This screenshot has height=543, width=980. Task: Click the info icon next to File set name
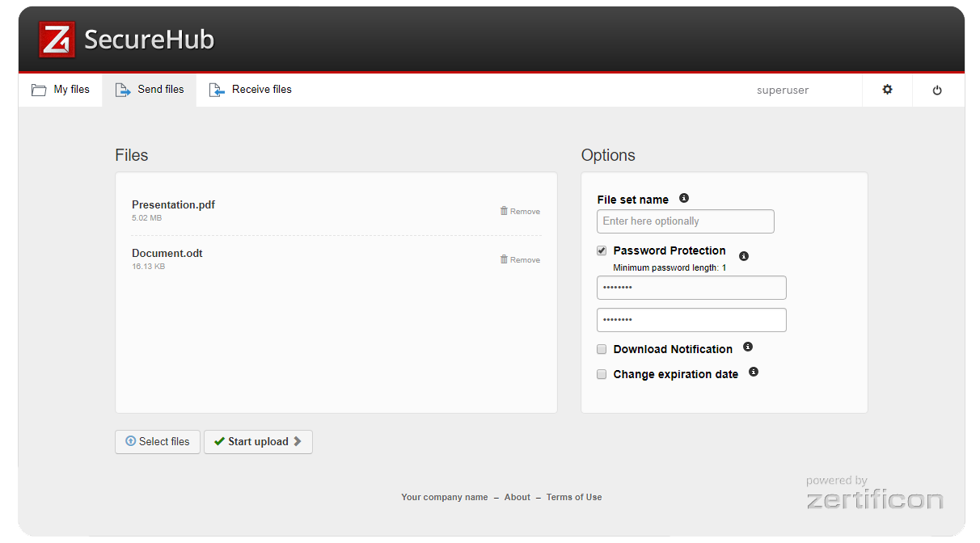pos(684,198)
